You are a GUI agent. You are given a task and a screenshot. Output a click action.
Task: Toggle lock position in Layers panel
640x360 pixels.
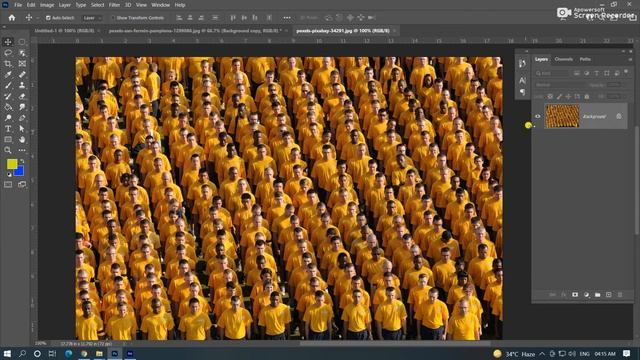click(x=568, y=96)
